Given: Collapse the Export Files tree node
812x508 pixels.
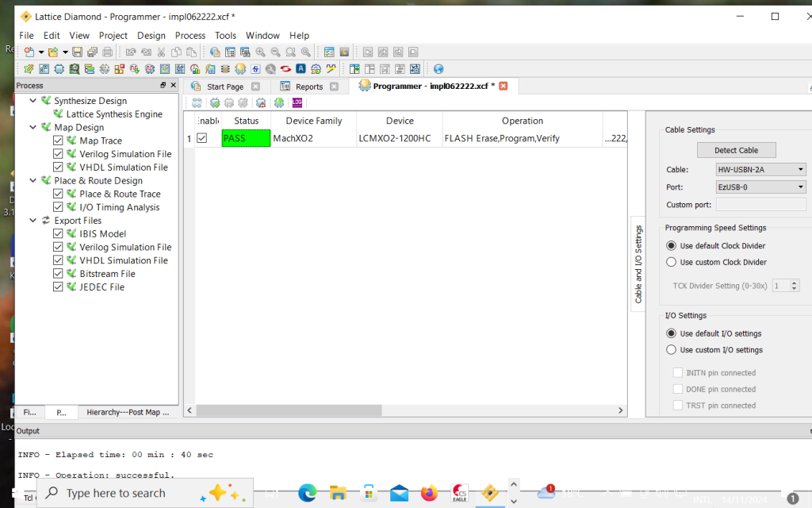Looking at the screenshot, I should click(x=33, y=221).
